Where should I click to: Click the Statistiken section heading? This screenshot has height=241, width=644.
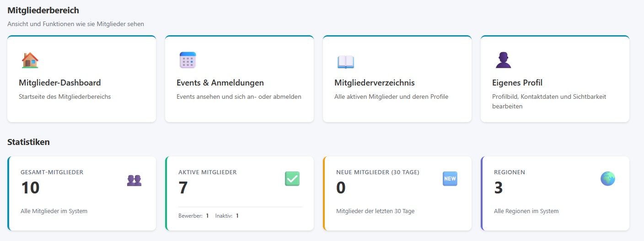28,142
